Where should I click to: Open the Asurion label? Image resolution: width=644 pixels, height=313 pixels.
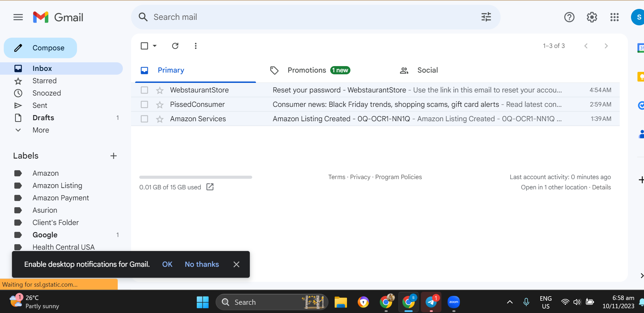click(45, 210)
